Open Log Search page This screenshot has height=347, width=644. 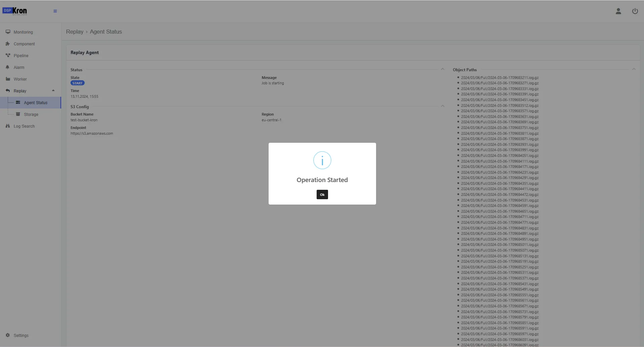(x=24, y=126)
